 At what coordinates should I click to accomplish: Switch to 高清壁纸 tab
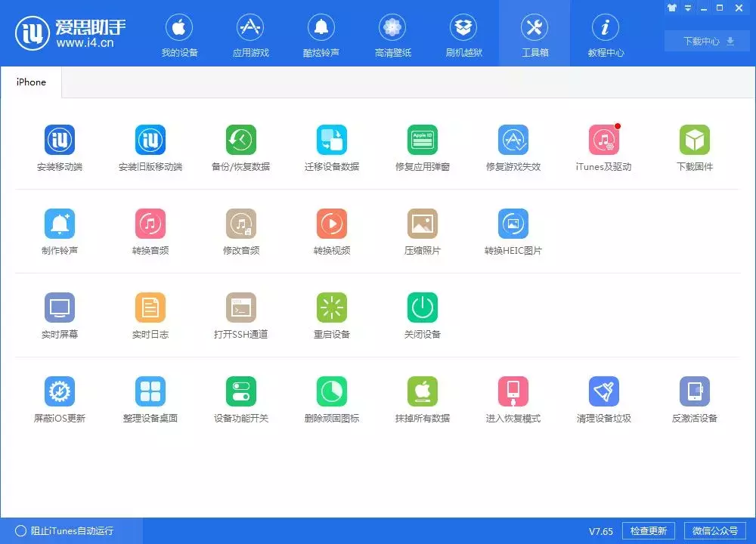(x=392, y=35)
